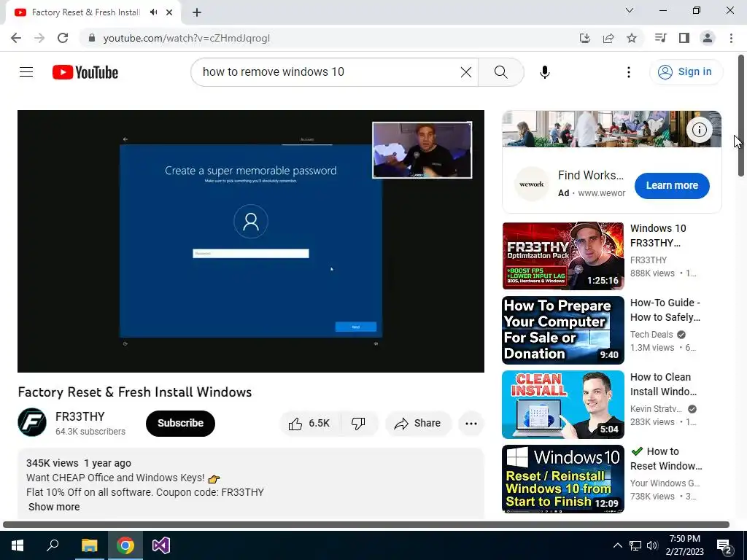Open a new browser tab

pyautogui.click(x=197, y=12)
